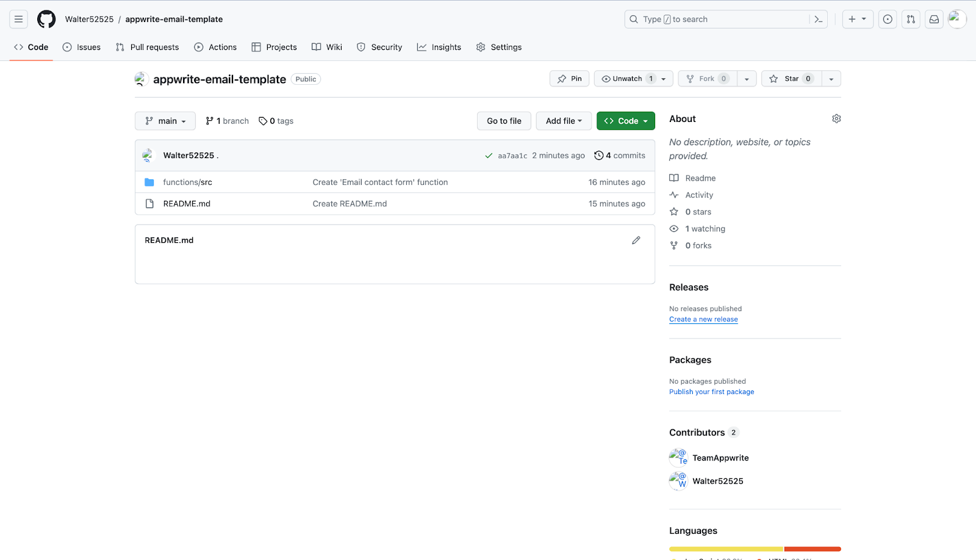Go to GitHub home via Octocat logo
Screen dimensions: 976x560
click(x=46, y=19)
